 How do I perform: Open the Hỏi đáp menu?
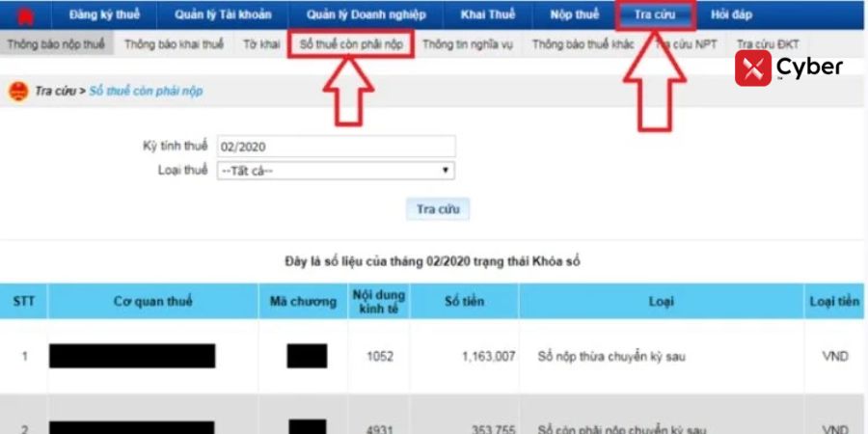(731, 15)
